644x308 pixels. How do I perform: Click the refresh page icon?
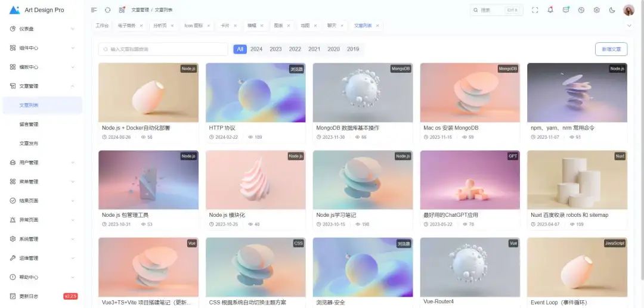point(107,10)
